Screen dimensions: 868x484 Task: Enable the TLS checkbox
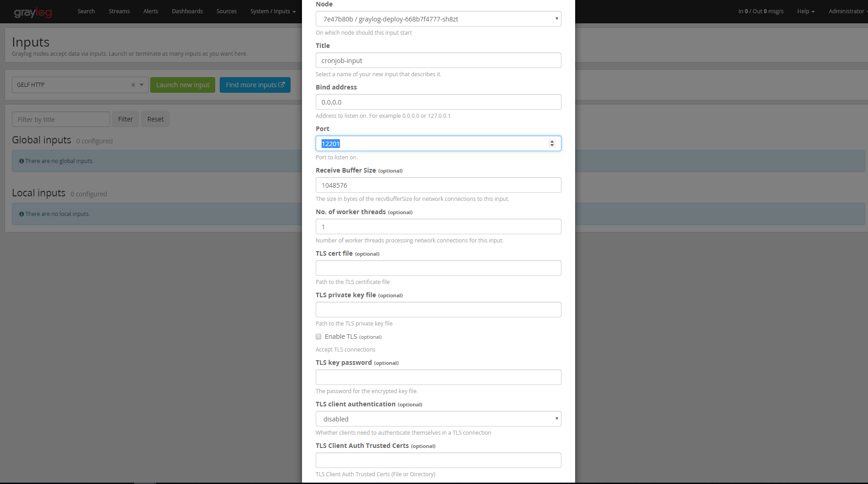318,337
